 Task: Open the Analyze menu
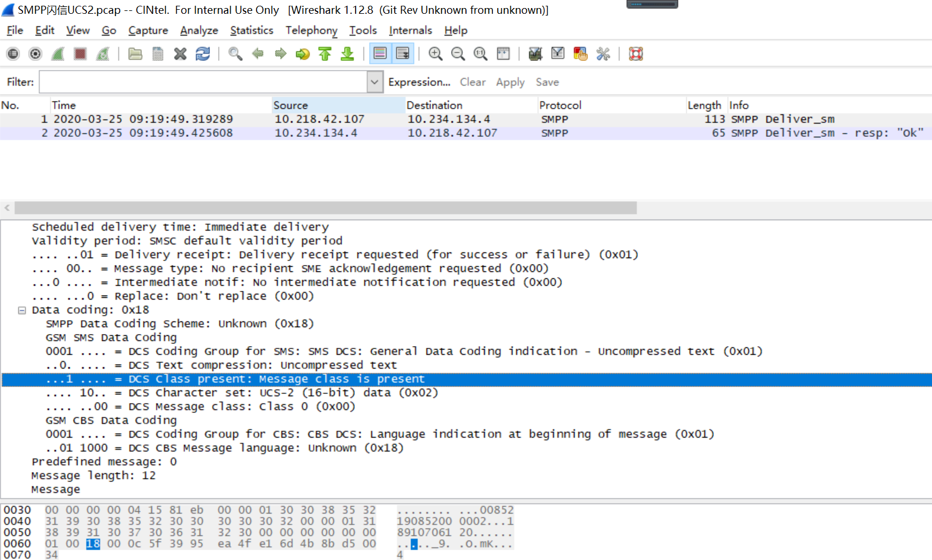199,30
